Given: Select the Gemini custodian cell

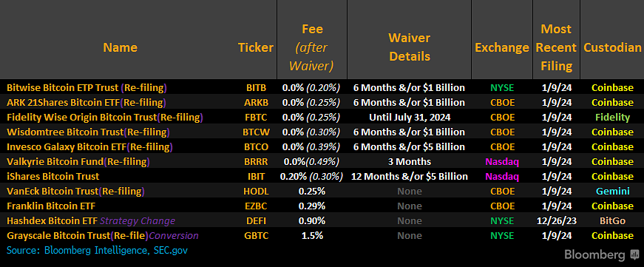Looking at the screenshot, I should [612, 191].
